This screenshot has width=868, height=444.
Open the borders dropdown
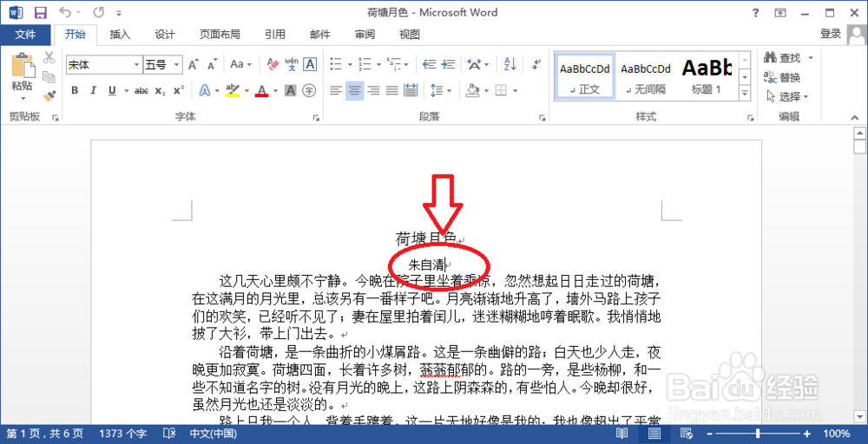tap(516, 90)
